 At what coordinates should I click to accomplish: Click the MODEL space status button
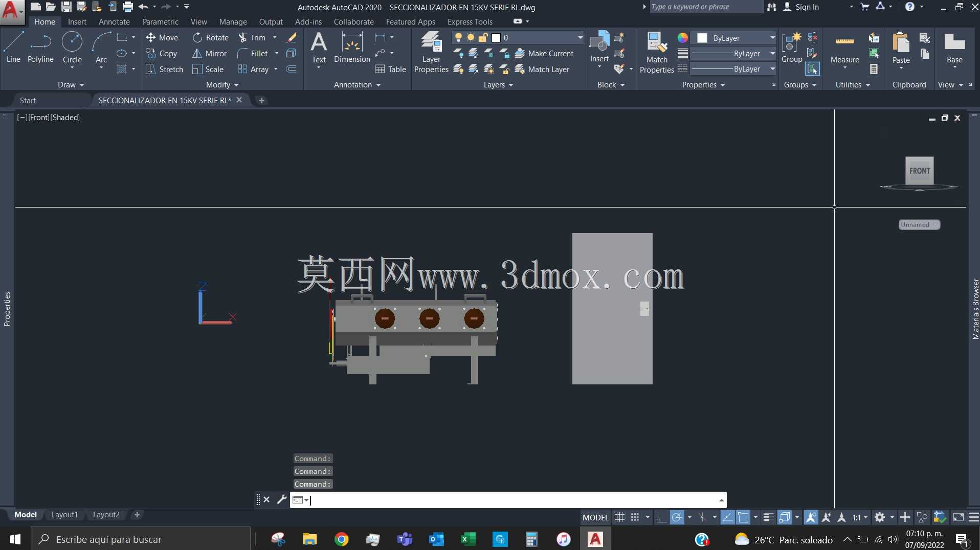pyautogui.click(x=595, y=517)
